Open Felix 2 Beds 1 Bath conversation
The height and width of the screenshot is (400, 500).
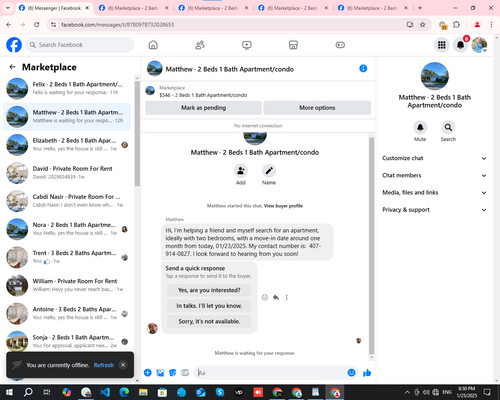click(67, 88)
